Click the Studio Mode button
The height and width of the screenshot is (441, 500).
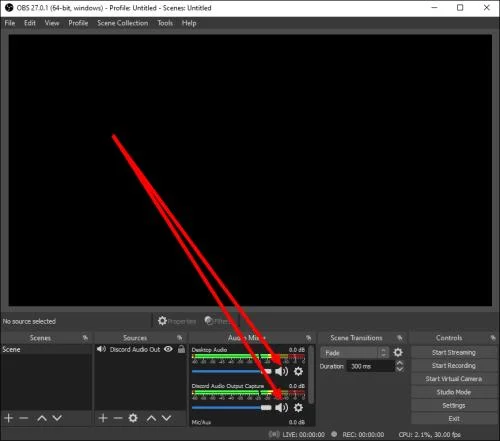454,392
